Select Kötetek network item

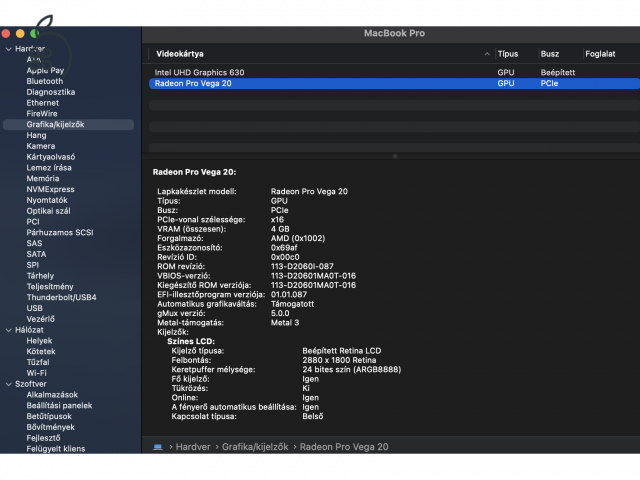click(41, 352)
